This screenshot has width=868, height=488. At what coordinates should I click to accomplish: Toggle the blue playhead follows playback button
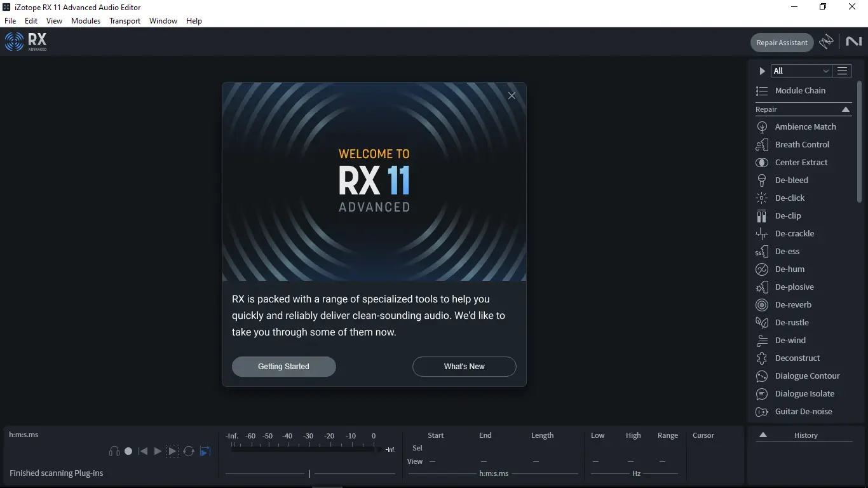205,451
